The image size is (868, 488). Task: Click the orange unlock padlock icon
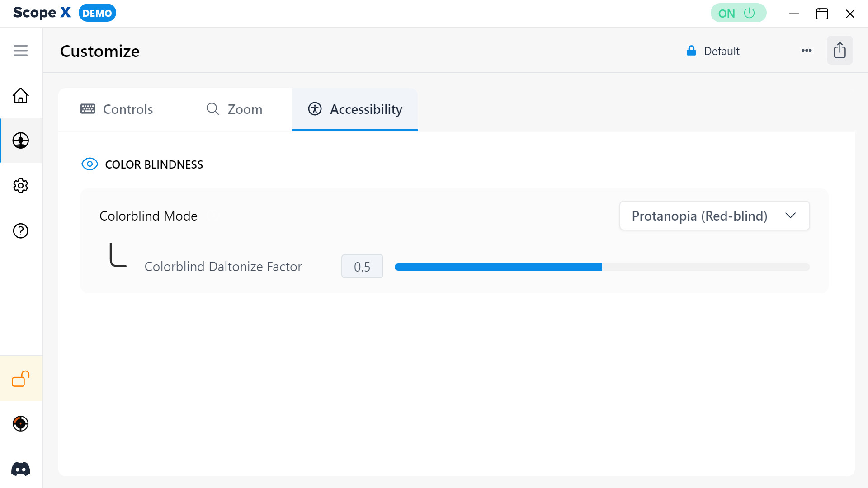click(20, 379)
